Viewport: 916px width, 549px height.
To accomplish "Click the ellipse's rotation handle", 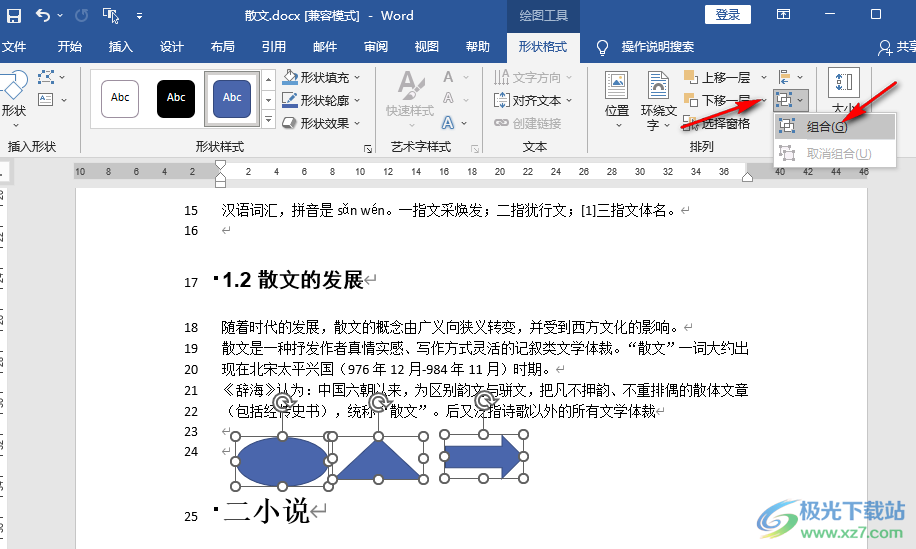I will click(x=283, y=401).
